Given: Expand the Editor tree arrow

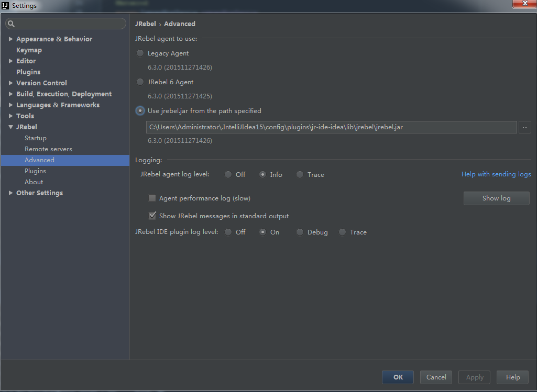Looking at the screenshot, I should click(x=10, y=61).
